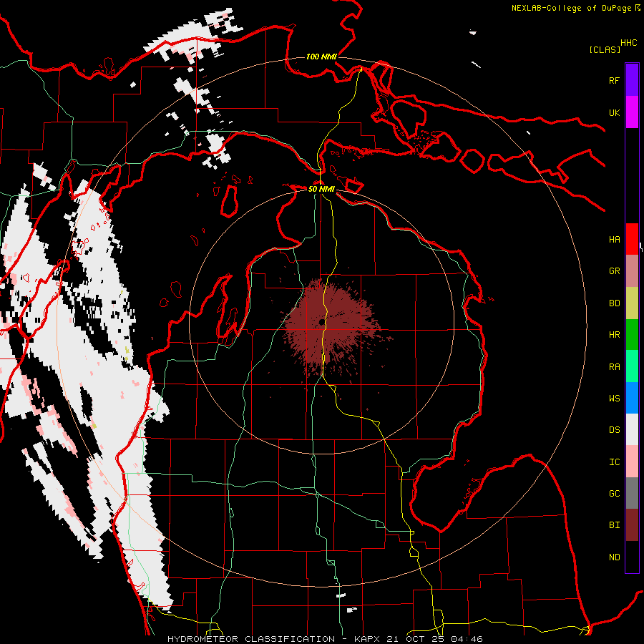Image resolution: width=644 pixels, height=644 pixels.
Task: Click the ND black legend swatch
Action: click(632, 557)
